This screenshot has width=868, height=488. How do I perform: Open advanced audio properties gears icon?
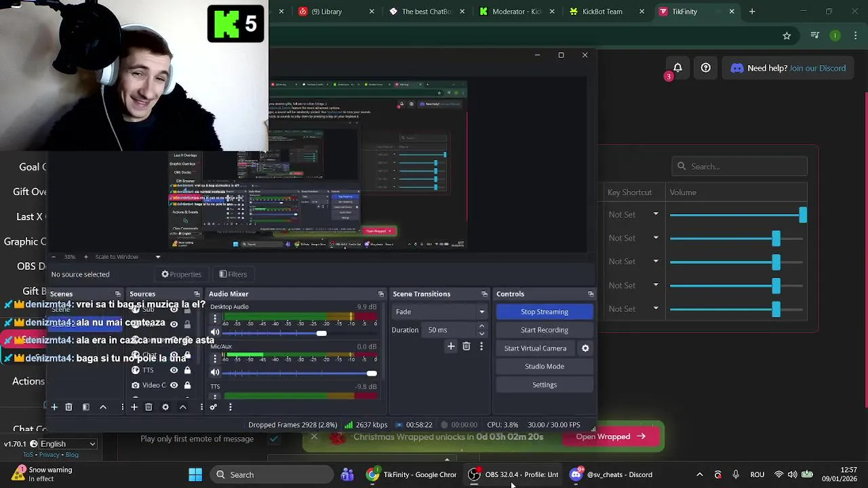pos(213,407)
